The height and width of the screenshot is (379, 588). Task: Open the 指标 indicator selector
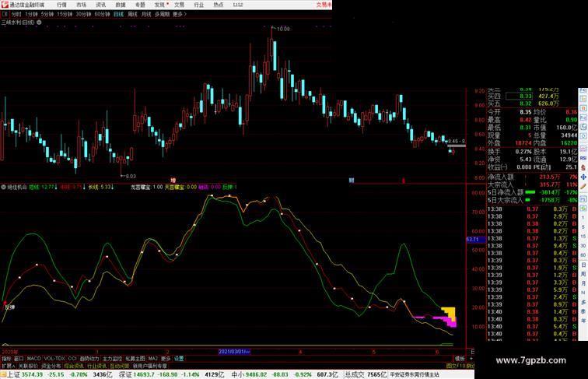6,359
